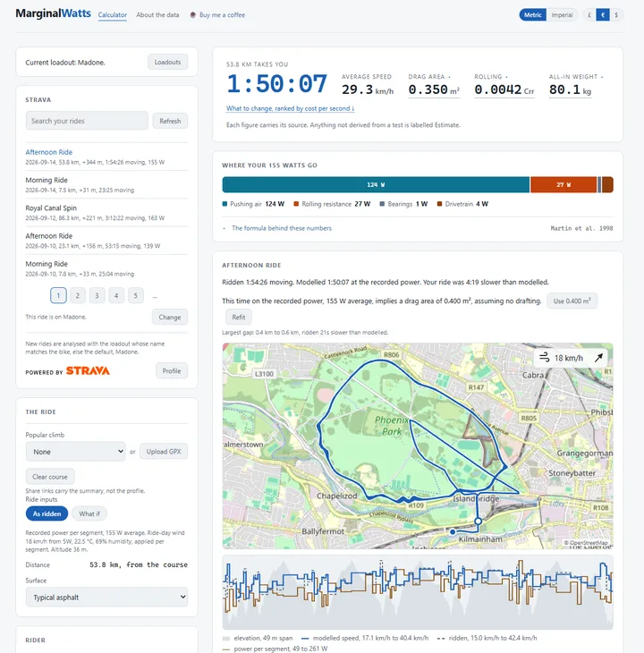Click the coffee cup icon
The width and height of the screenshot is (644, 653).
pyautogui.click(x=192, y=15)
